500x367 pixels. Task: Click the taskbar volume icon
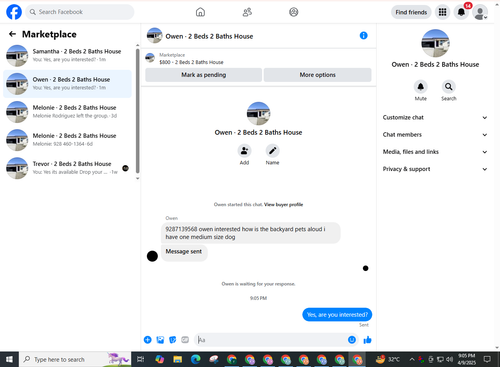point(449,359)
